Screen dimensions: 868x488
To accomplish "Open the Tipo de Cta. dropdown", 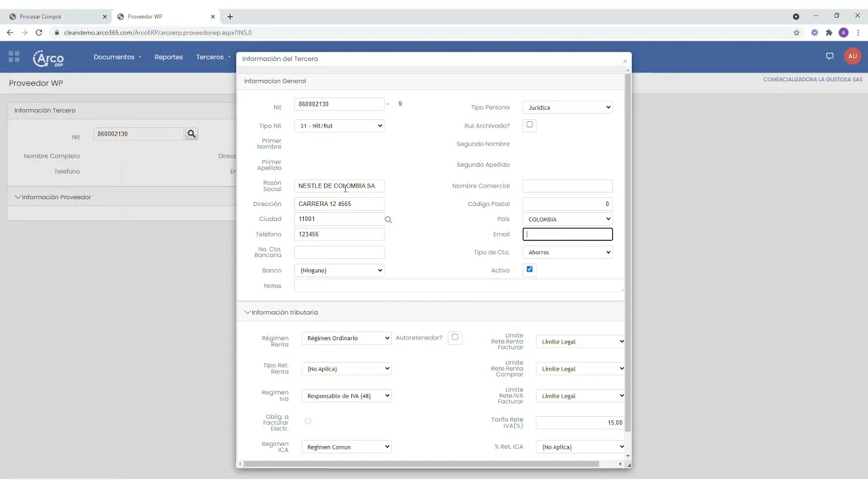I will pos(568,252).
